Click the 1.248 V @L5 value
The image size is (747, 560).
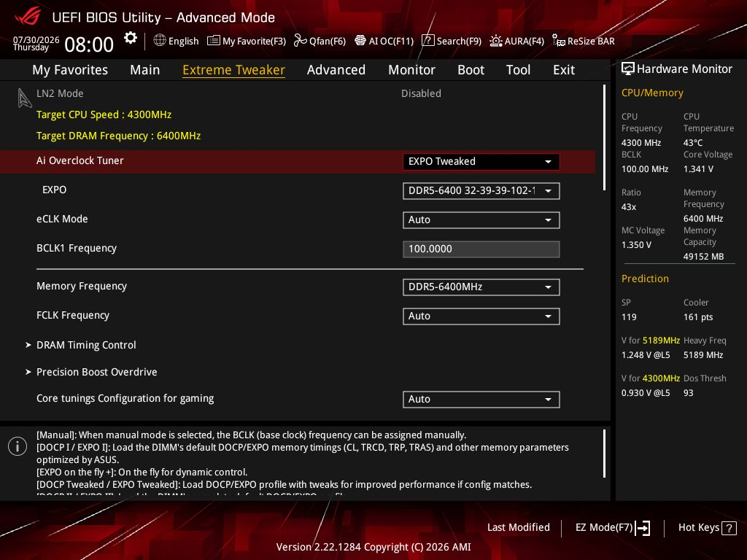pyautogui.click(x=646, y=355)
